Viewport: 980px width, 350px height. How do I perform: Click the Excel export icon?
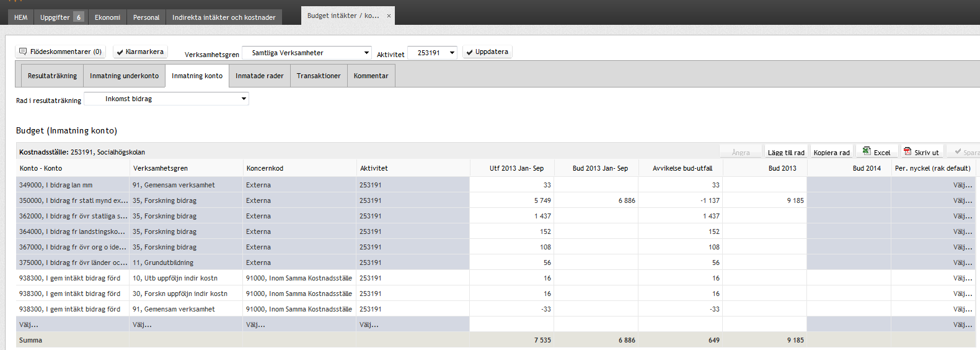876,152
